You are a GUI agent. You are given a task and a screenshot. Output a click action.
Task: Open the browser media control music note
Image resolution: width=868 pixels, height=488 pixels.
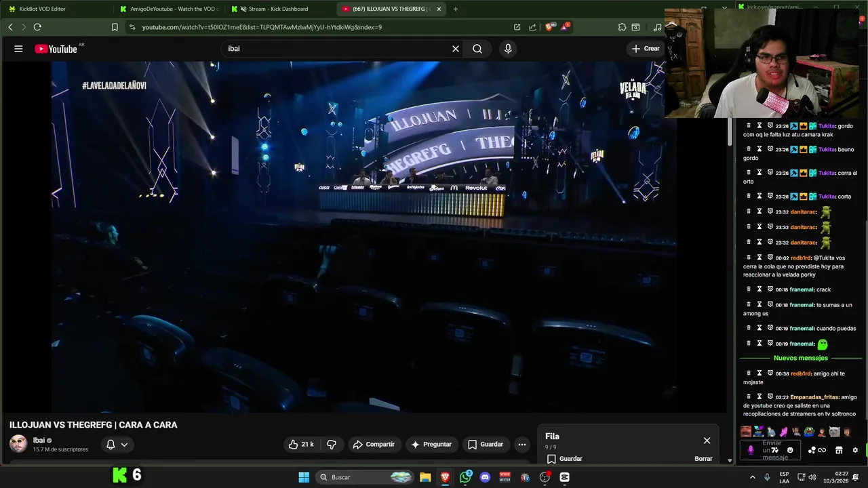point(657,27)
